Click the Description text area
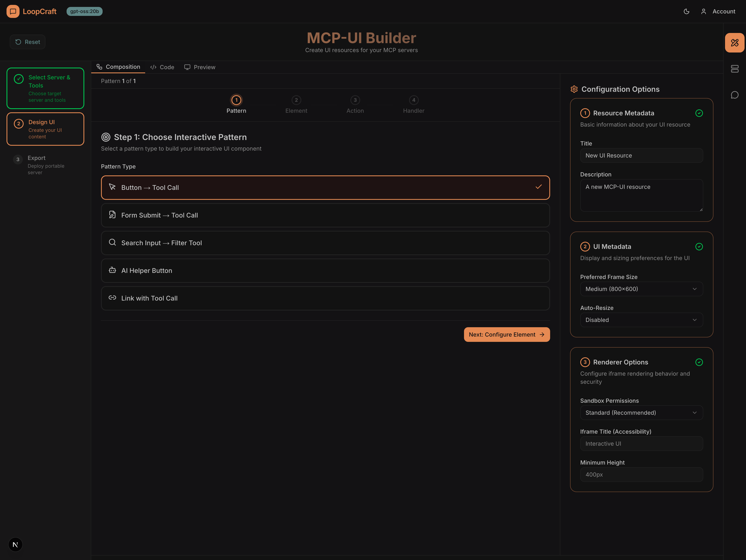Viewport: 746px width, 560px height. point(641,196)
